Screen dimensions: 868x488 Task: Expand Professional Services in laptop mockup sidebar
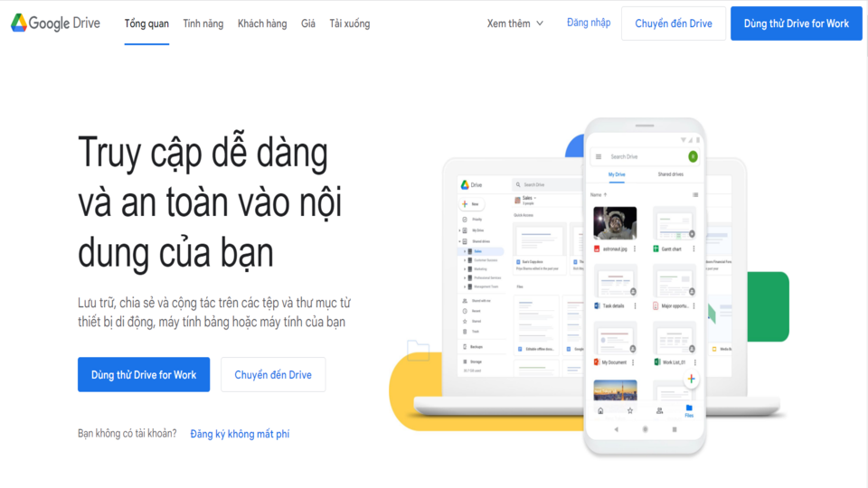click(x=465, y=277)
